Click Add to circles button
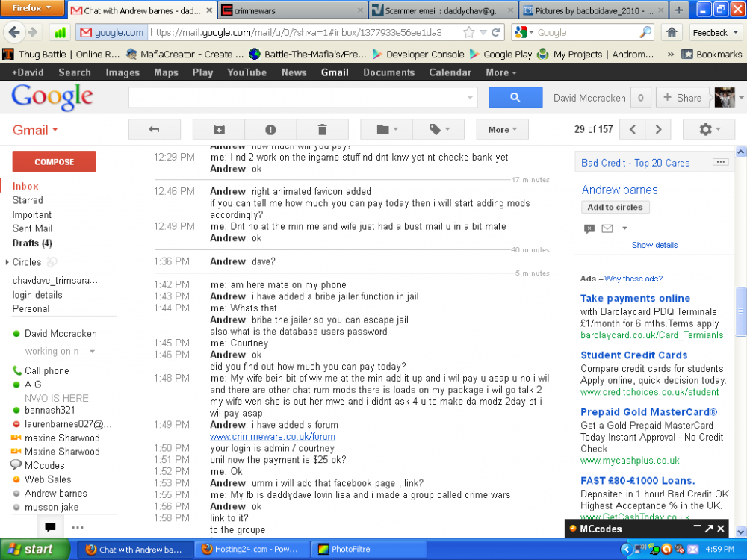Screen dimensions: 747x560 (616, 208)
